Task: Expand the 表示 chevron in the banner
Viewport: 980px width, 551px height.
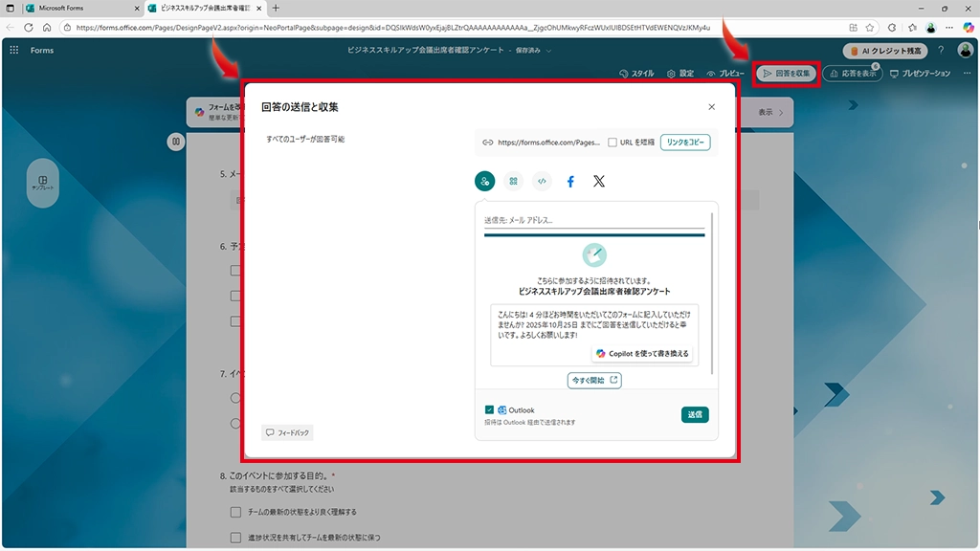Action: (x=781, y=112)
